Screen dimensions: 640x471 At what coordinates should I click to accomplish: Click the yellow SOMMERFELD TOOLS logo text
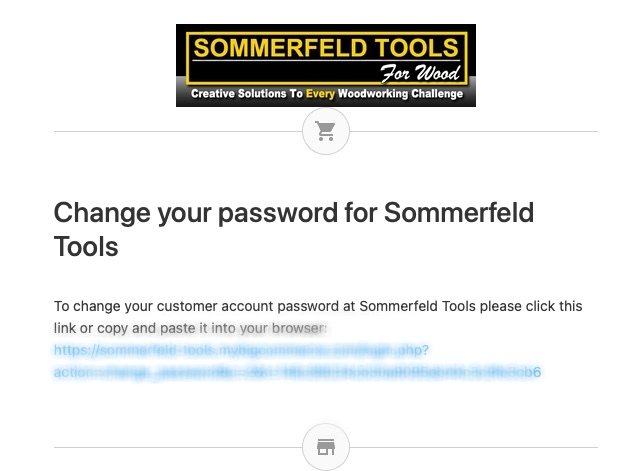pyautogui.click(x=326, y=48)
